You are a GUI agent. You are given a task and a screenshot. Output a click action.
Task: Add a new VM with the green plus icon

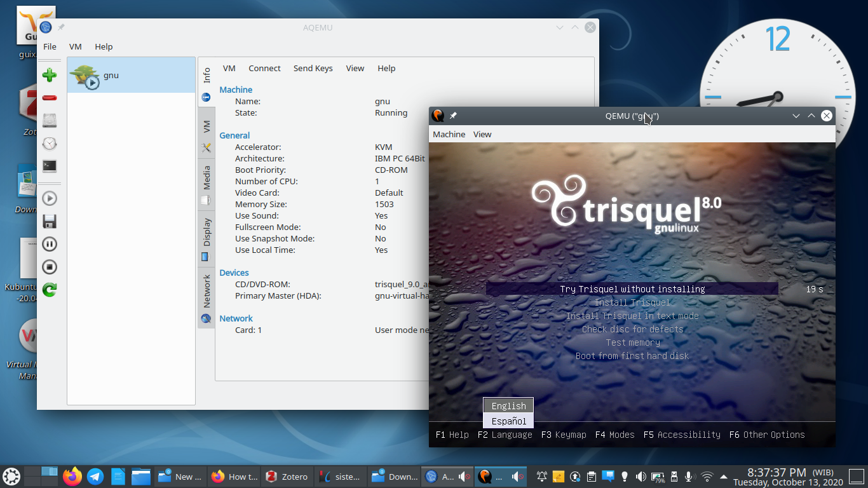coord(50,75)
